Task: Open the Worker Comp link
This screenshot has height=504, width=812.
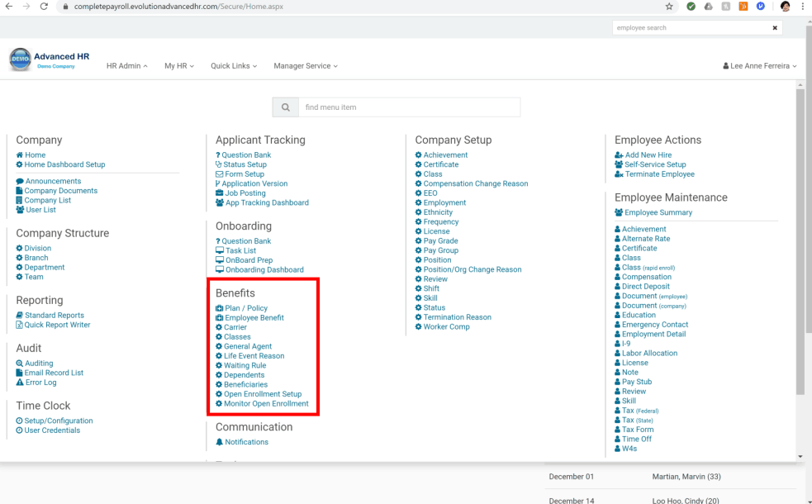Action: tap(447, 327)
